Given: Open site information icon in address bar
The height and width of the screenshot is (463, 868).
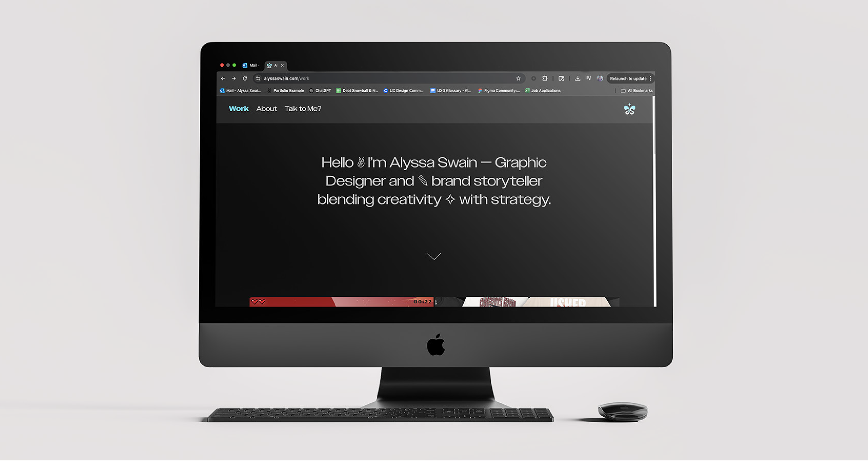Looking at the screenshot, I should coord(258,78).
